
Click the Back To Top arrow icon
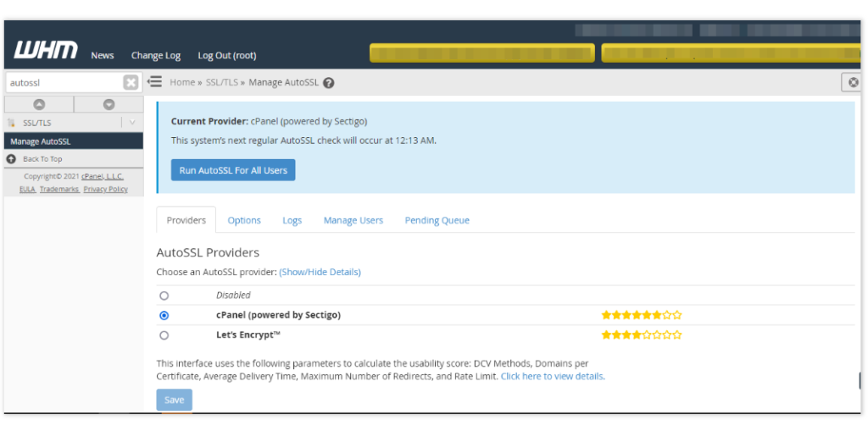pyautogui.click(x=11, y=159)
